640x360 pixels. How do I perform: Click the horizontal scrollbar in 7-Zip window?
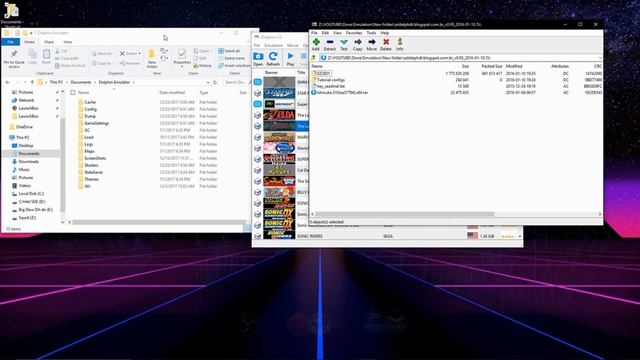(x=404, y=214)
